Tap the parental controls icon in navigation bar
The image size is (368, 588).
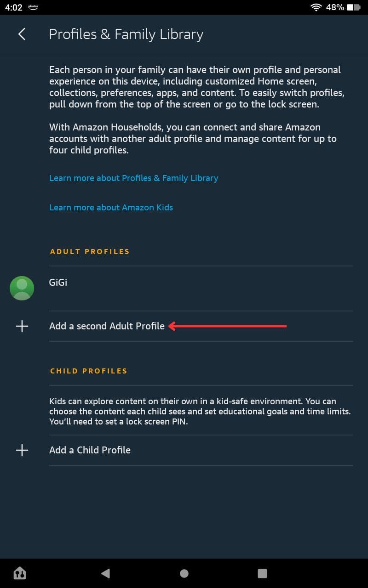click(x=20, y=573)
